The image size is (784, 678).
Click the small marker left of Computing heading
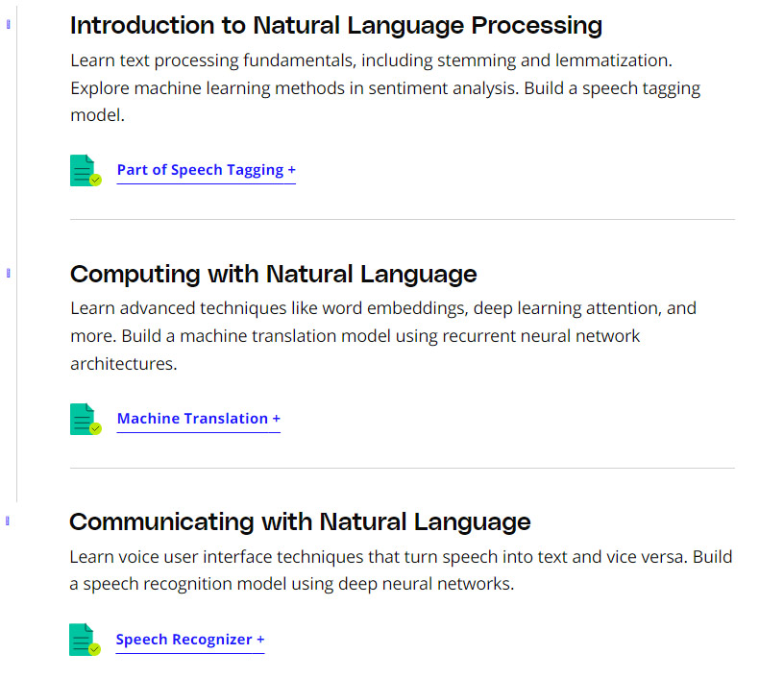point(8,273)
